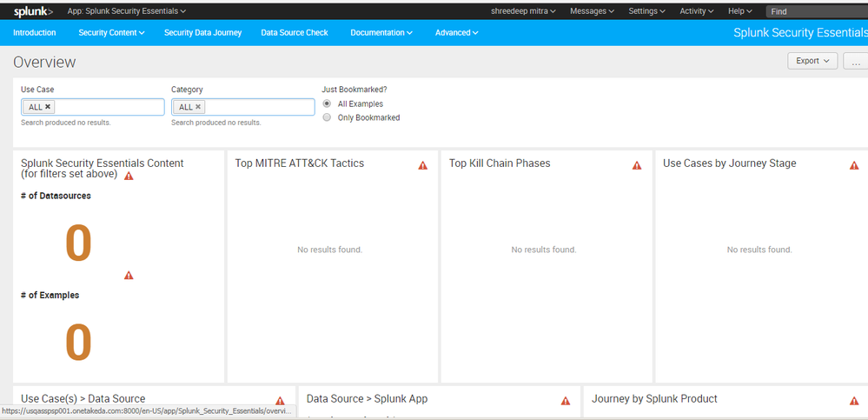
Task: Click warning icon on Top Kill Chain Phases panel
Action: [637, 165]
